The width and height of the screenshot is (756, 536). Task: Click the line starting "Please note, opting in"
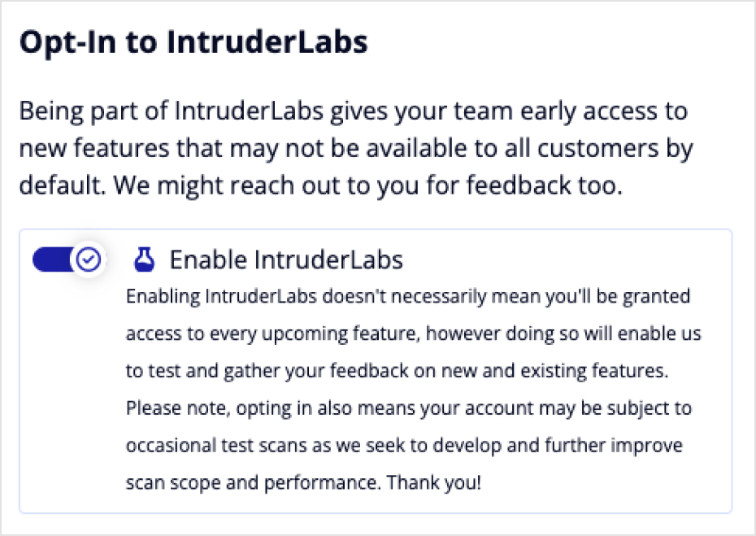tap(408, 407)
